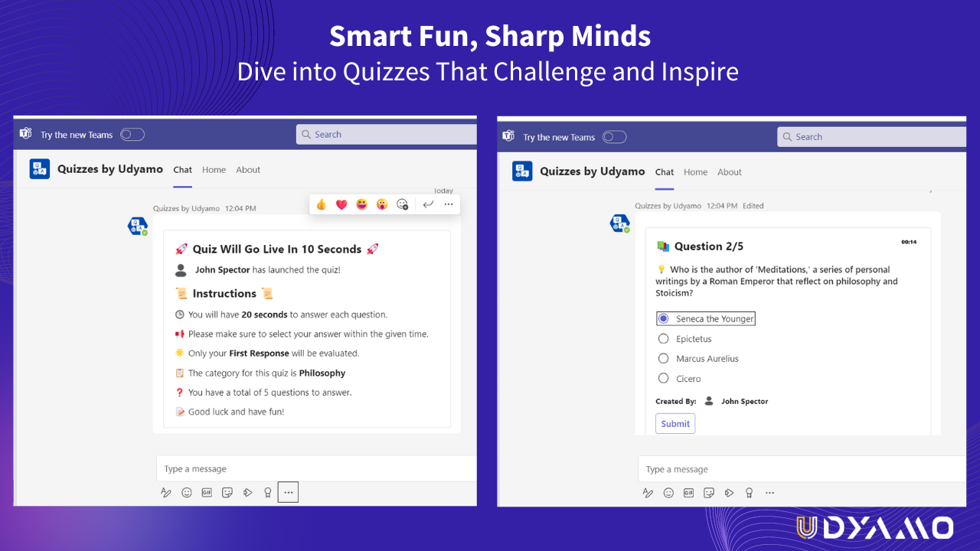Select Epictetus answer option
The image size is (980, 551).
pyautogui.click(x=685, y=338)
